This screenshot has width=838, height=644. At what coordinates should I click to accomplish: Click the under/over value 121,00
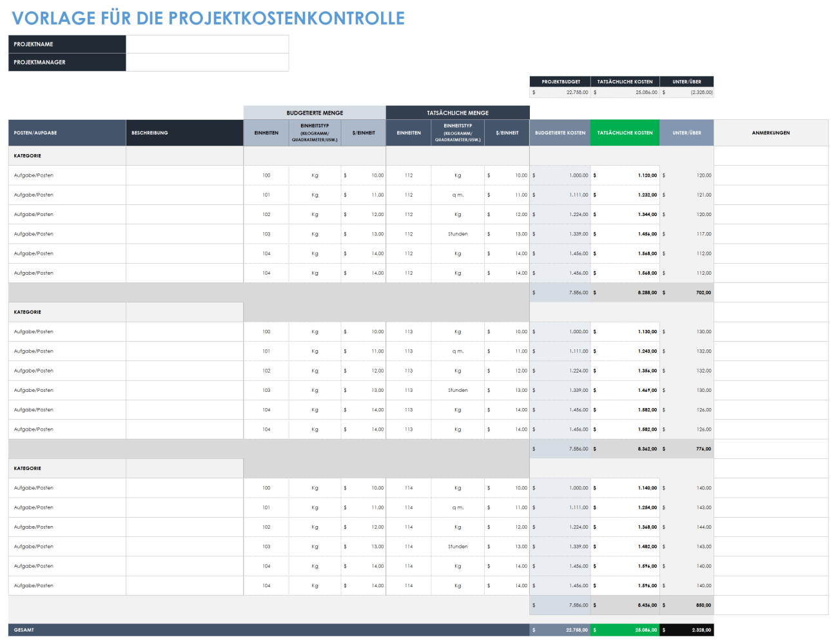pos(687,195)
